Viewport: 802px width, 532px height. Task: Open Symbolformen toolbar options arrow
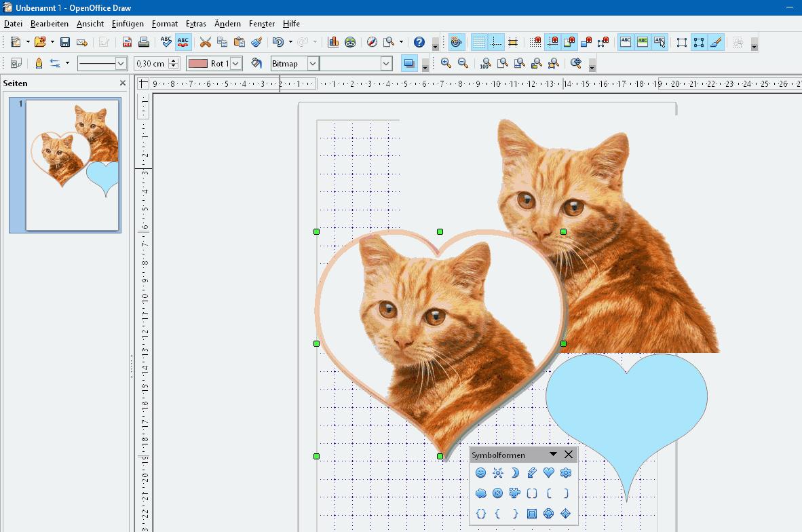coord(553,455)
